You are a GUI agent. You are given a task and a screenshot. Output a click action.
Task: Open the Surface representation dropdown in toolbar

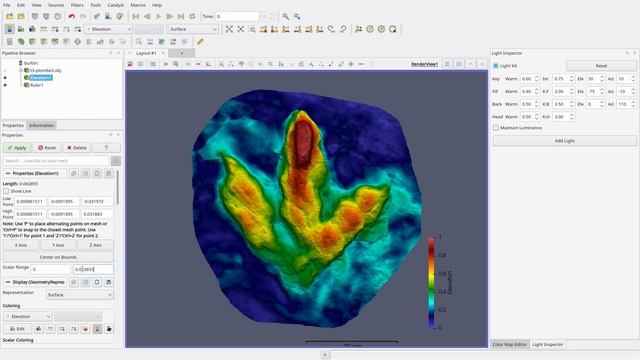click(x=193, y=29)
